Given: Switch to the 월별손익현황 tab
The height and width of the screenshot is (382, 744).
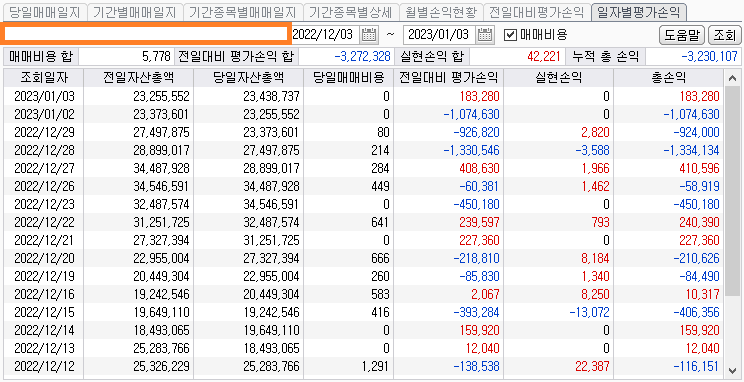Looking at the screenshot, I should [441, 12].
